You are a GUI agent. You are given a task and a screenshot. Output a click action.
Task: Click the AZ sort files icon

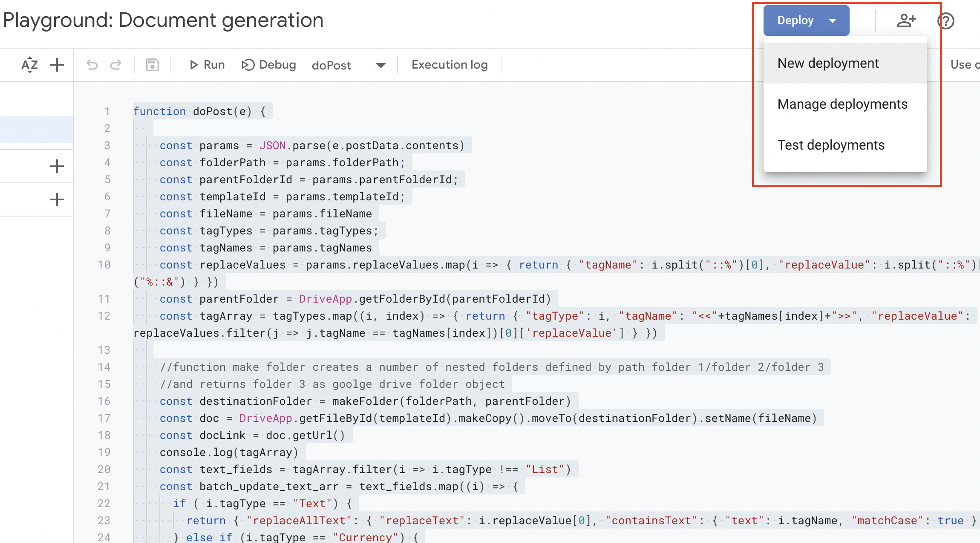coord(29,65)
